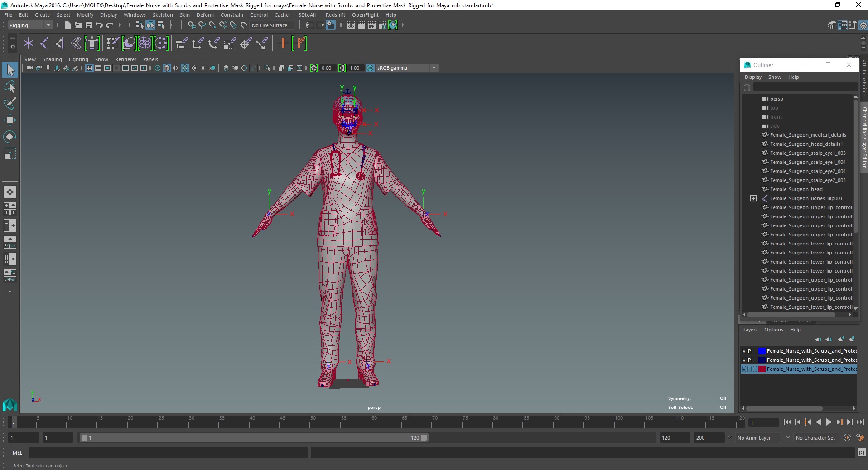The width and height of the screenshot is (868, 470).
Task: Click the current frame field near playback controls
Action: click(763, 422)
